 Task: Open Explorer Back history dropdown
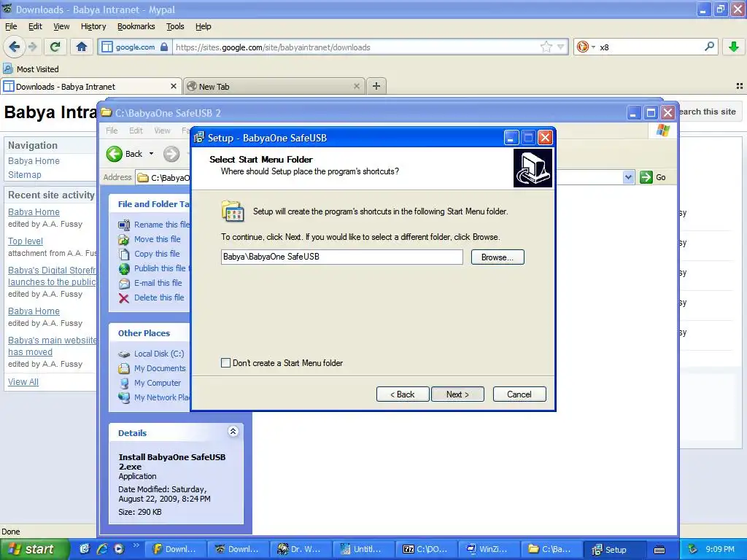click(x=151, y=154)
